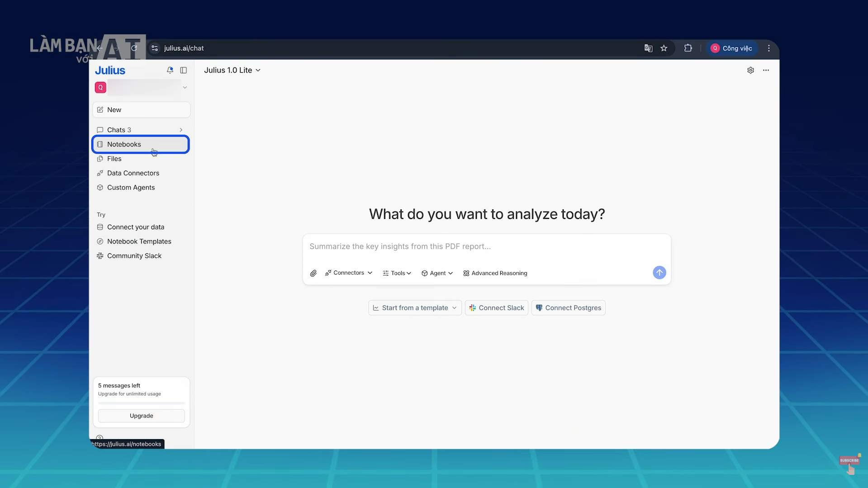Click the Connect Slack button
The height and width of the screenshot is (488, 868).
point(496,308)
